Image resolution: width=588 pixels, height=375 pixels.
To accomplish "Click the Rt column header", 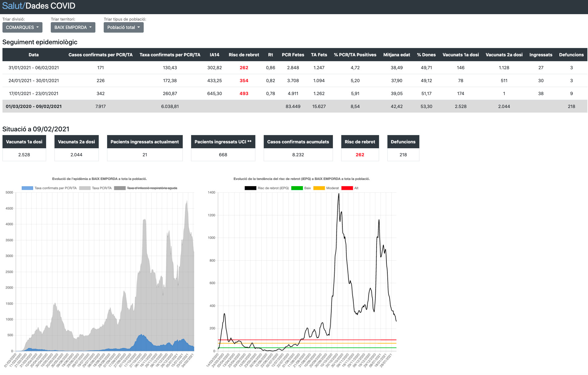I will [x=270, y=55].
